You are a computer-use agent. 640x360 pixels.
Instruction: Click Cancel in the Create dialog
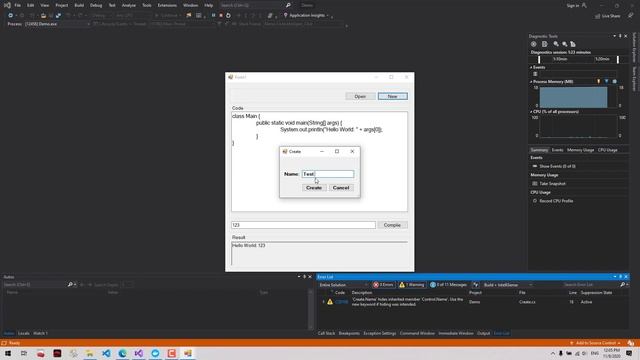coord(341,188)
